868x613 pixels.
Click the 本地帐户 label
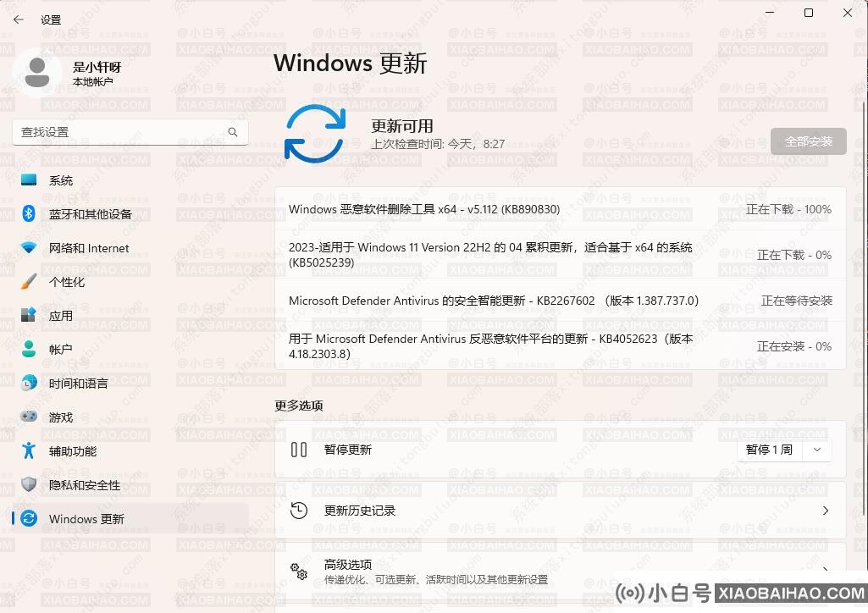click(92, 82)
